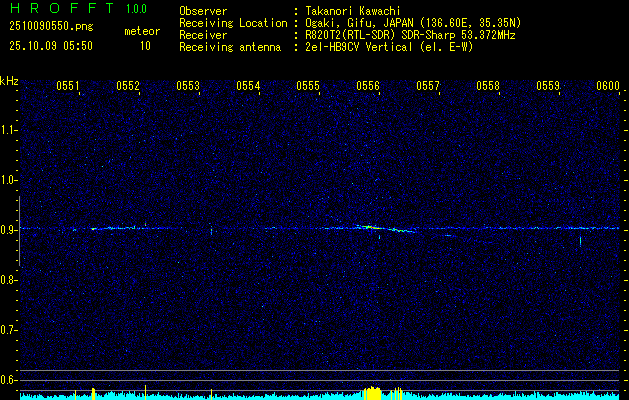The width and height of the screenshot is (629, 400).
Task: Click time marker 0553
Action: point(188,86)
